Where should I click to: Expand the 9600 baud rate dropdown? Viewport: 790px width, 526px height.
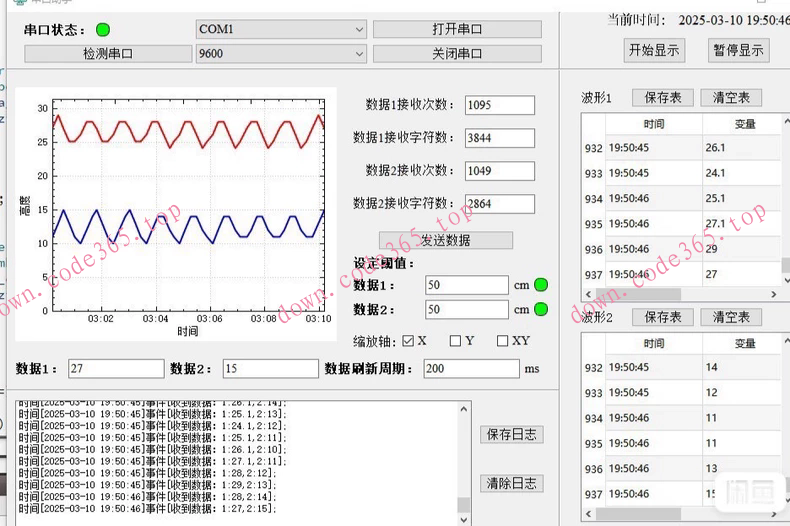click(281, 53)
